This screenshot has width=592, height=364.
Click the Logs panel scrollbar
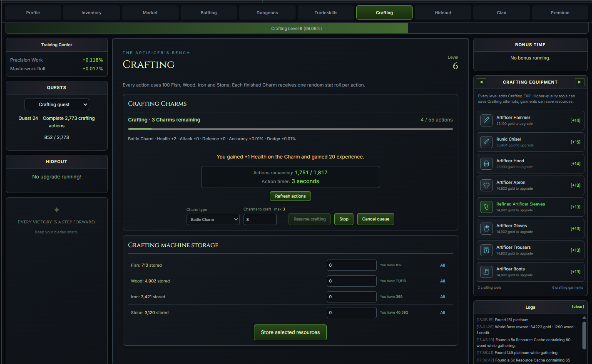[584, 336]
